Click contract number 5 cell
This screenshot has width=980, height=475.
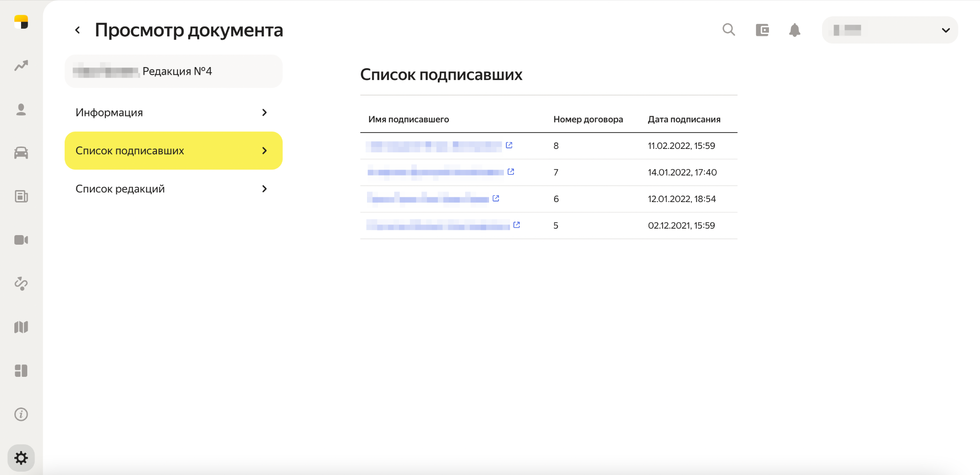click(556, 226)
